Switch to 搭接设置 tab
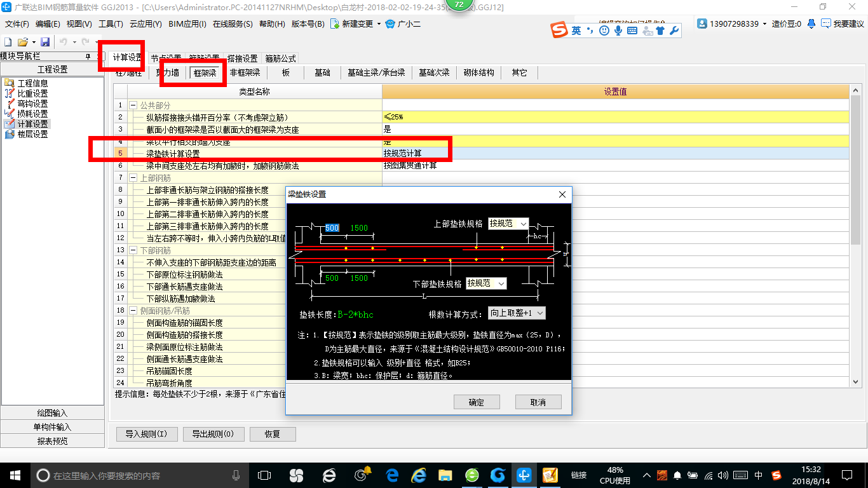This screenshot has width=868, height=488. point(242,58)
